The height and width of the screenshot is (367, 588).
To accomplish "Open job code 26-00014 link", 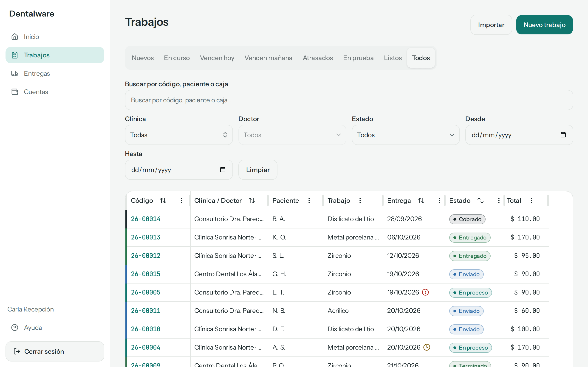I will click(x=146, y=219).
